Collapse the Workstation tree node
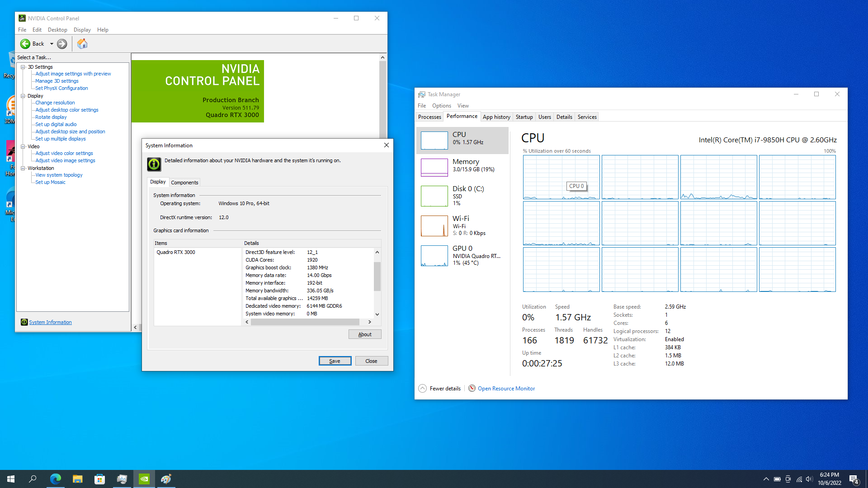This screenshot has width=868, height=488. (x=23, y=168)
